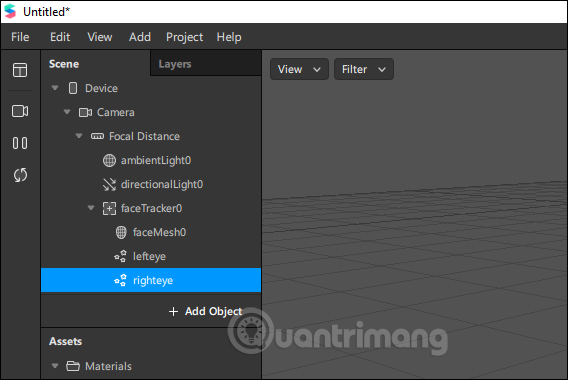Pause the preview with the pause icon

click(x=20, y=143)
